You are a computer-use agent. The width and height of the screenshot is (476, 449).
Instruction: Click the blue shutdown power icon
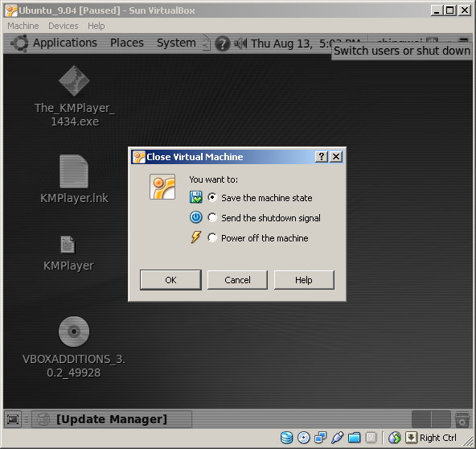click(196, 217)
